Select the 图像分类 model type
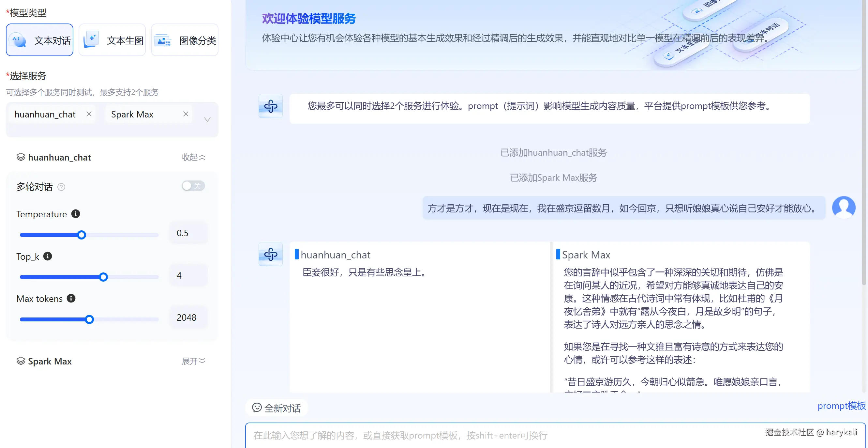The image size is (868, 448). [185, 40]
